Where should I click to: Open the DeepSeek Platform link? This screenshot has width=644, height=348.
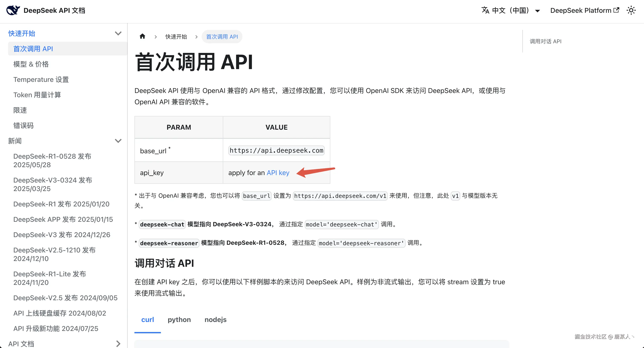(x=580, y=10)
